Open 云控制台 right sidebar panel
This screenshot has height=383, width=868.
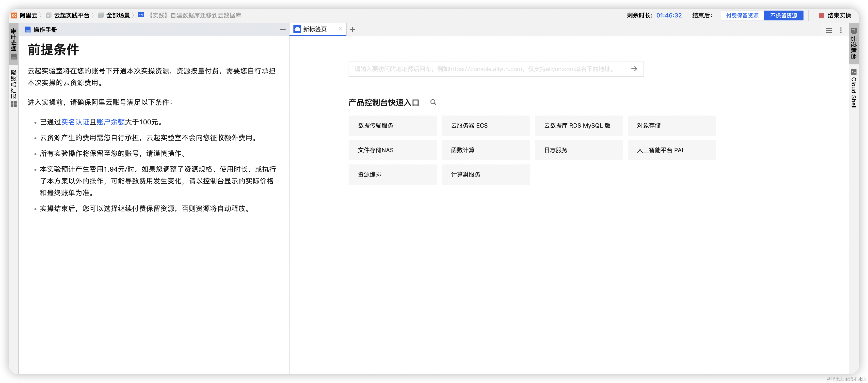[853, 44]
